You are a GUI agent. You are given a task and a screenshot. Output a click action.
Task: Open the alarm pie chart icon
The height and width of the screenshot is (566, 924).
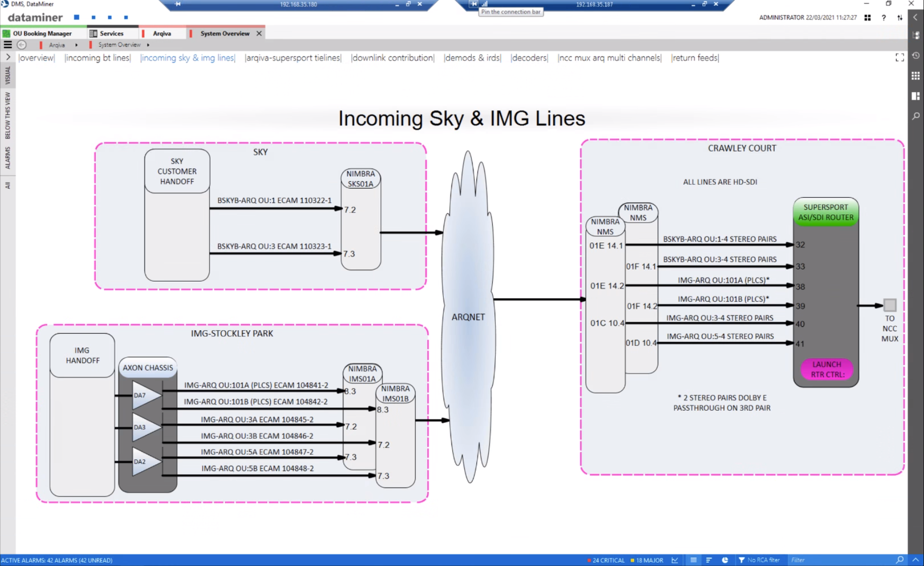[x=725, y=560]
